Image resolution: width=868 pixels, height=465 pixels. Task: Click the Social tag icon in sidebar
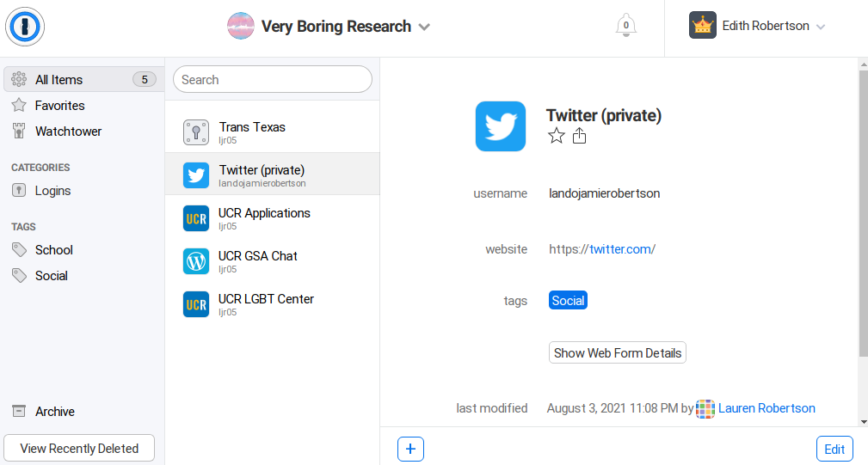pyautogui.click(x=19, y=275)
